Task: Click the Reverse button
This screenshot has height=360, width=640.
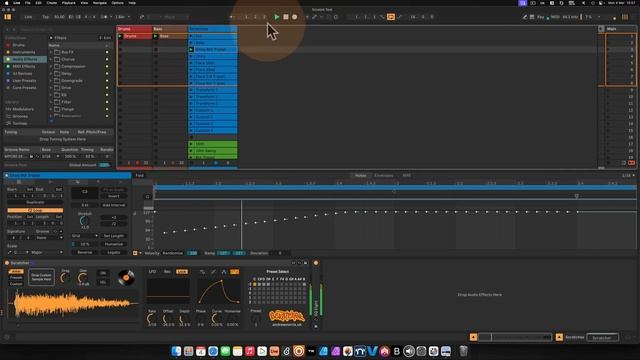Action: [84, 253]
